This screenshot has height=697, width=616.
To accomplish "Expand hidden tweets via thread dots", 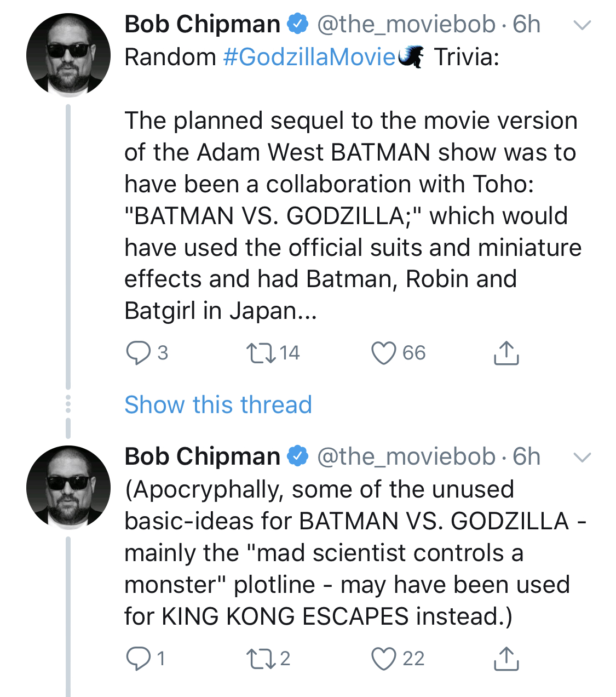I will tap(68, 403).
